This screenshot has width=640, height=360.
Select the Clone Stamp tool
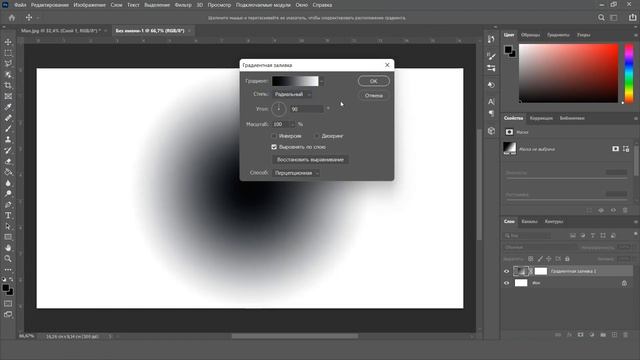click(x=8, y=140)
